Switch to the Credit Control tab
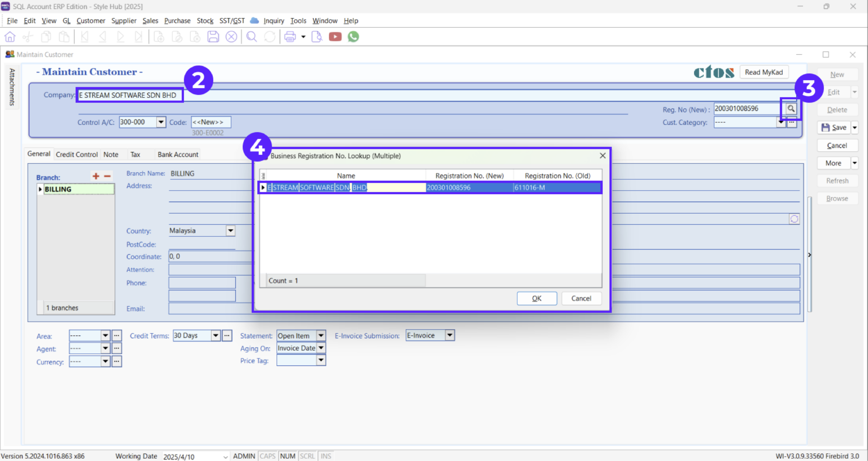The image size is (868, 461). coord(76,154)
